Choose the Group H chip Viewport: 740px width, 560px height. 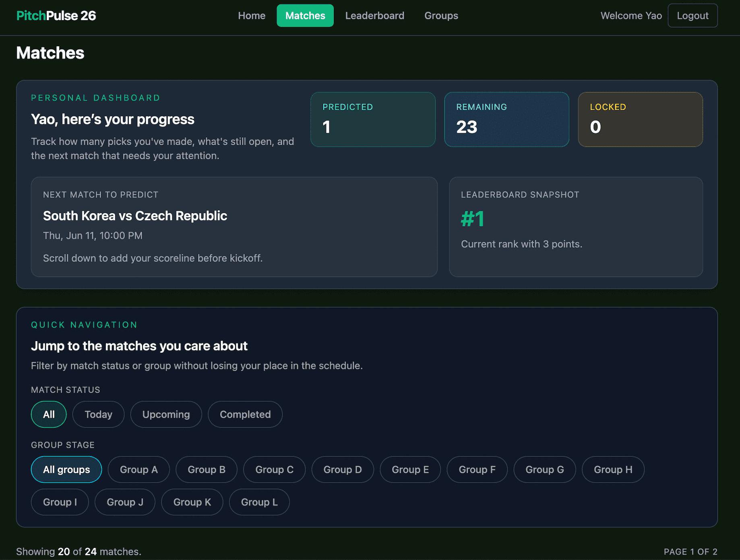tap(613, 469)
